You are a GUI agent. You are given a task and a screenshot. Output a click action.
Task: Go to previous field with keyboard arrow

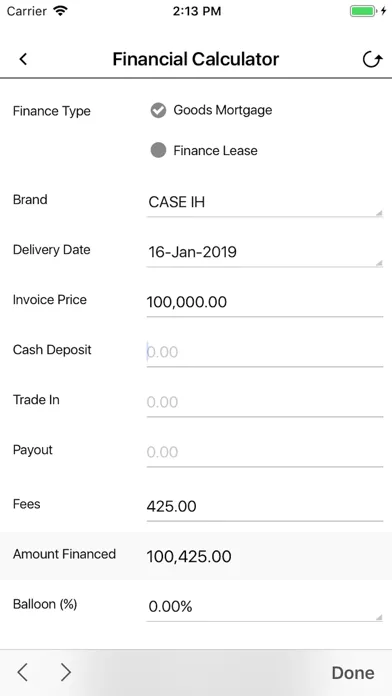click(x=23, y=672)
